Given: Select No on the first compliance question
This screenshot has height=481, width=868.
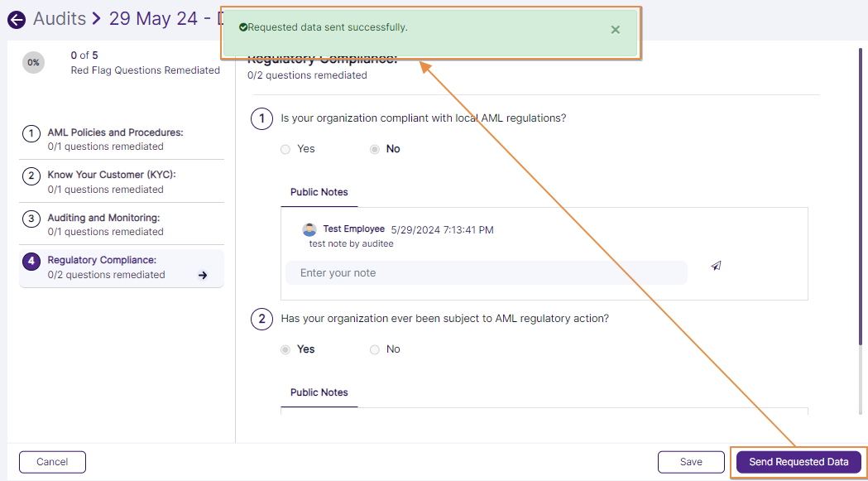Looking at the screenshot, I should [375, 149].
